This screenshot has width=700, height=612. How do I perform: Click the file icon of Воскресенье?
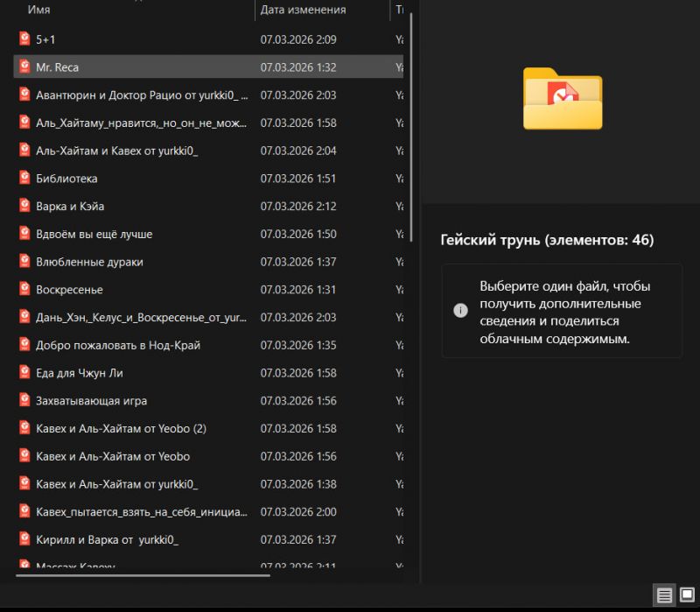coord(24,289)
